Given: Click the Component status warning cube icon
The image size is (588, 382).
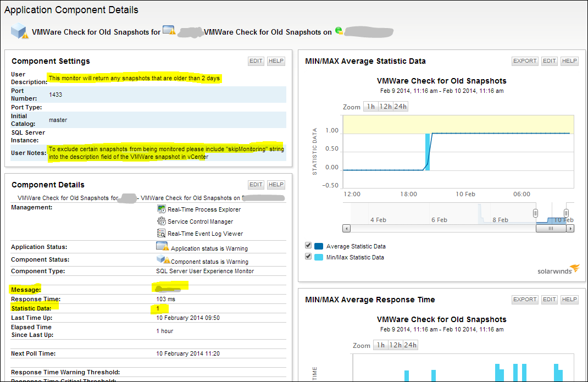Looking at the screenshot, I should (x=163, y=259).
